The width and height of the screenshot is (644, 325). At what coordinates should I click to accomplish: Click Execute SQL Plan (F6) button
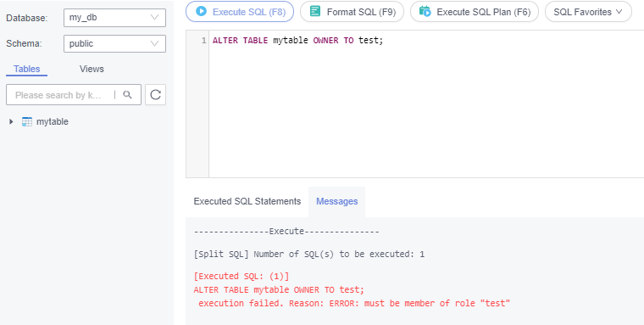pos(475,12)
